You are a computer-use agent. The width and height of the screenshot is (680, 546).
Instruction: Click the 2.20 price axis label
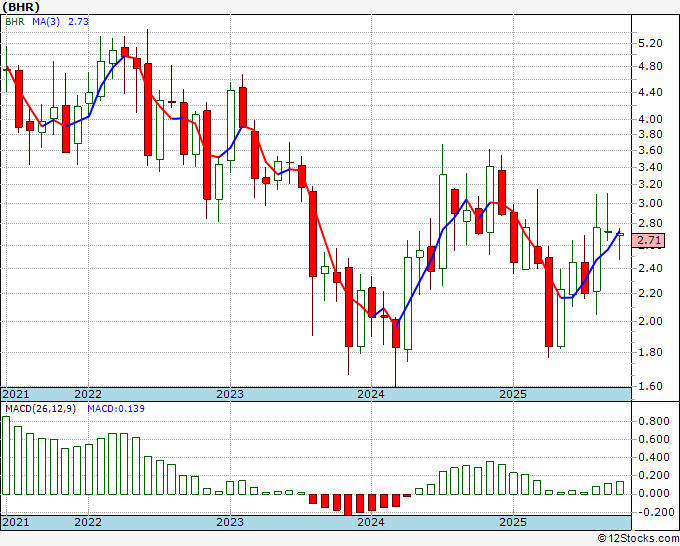(650, 293)
